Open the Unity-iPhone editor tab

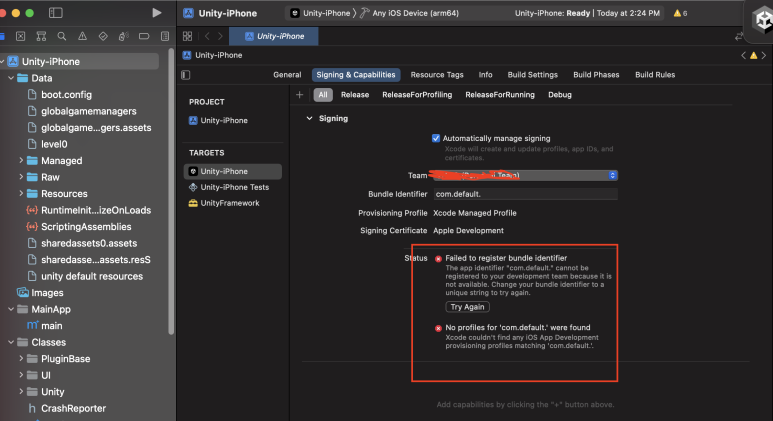[x=274, y=36]
